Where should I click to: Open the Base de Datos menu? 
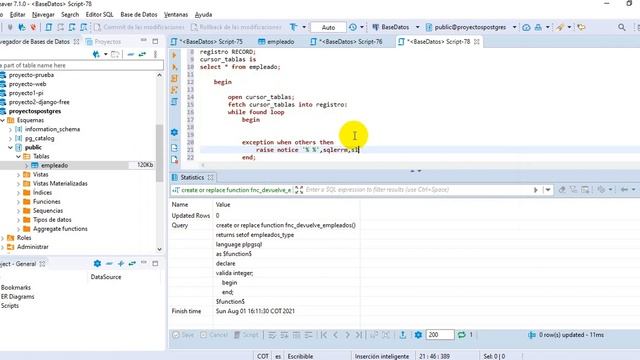(139, 15)
